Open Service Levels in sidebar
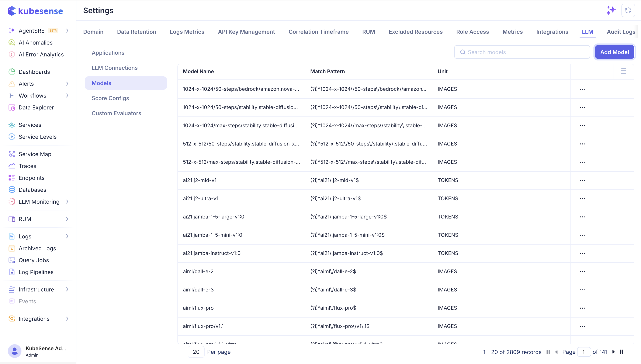The image size is (641, 364). click(x=38, y=137)
